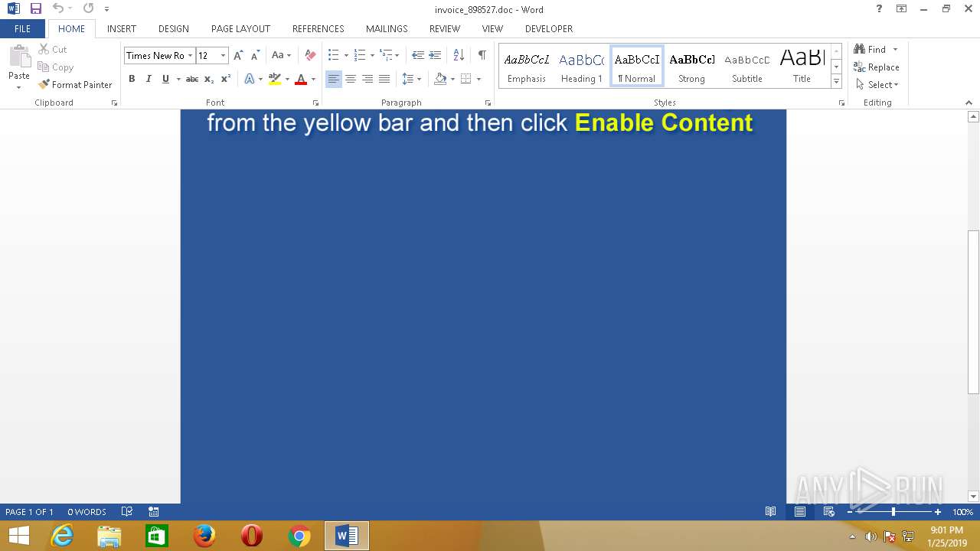Switch to Web Layout view icon
Viewport: 980px width, 551px height.
point(828,512)
